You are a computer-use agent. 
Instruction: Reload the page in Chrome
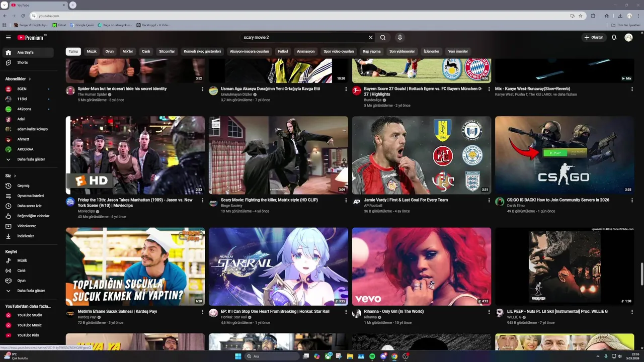click(x=23, y=16)
